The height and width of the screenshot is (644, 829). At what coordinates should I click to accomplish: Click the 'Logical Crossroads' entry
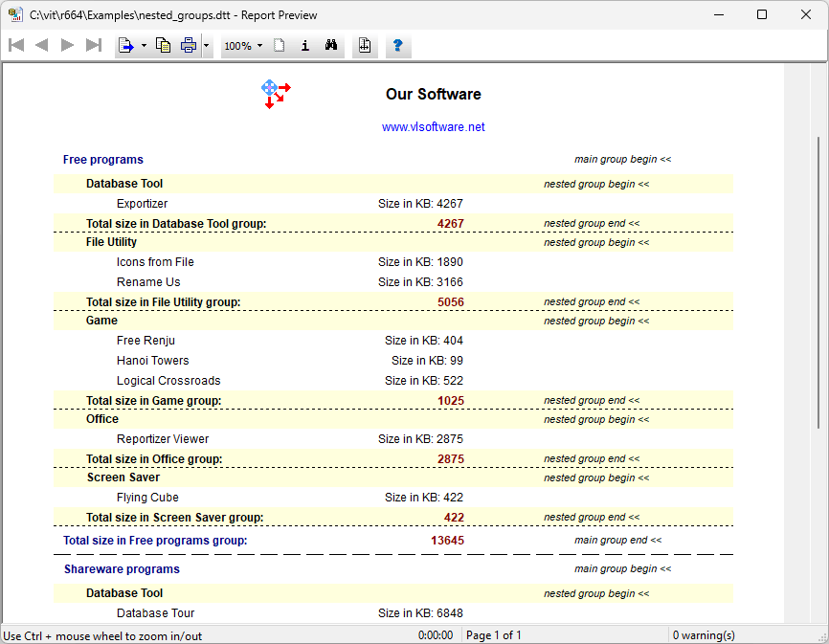168,381
